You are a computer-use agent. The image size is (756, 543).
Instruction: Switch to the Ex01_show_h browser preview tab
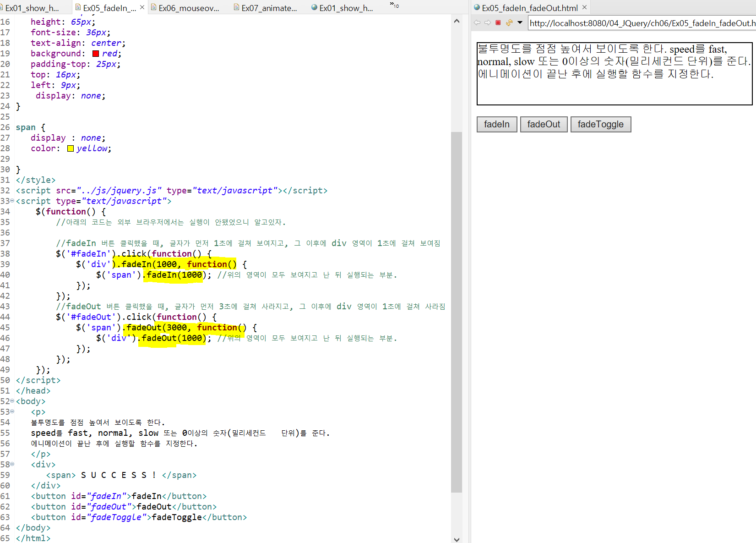[x=343, y=8]
